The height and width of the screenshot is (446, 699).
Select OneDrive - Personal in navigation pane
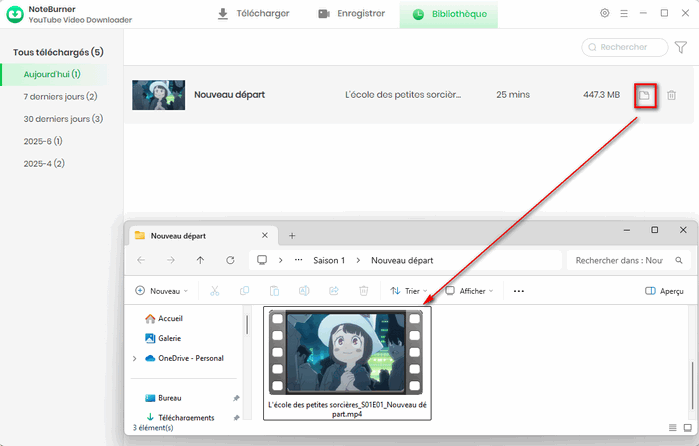click(x=185, y=358)
